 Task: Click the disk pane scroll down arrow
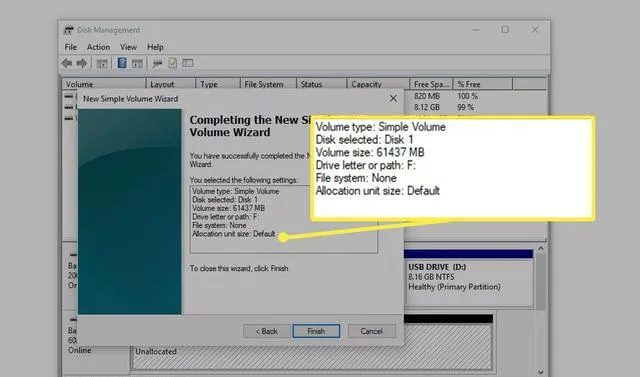pyautogui.click(x=541, y=372)
